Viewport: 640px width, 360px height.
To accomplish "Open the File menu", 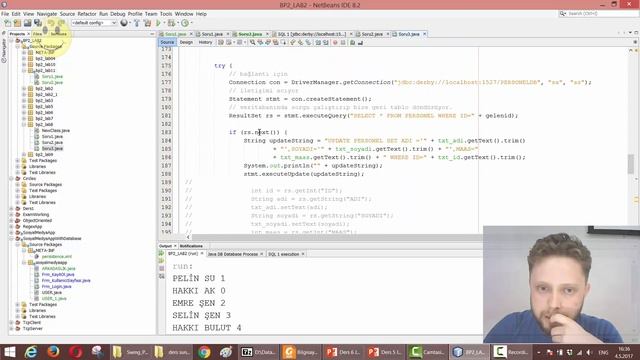I will [x=5, y=14].
